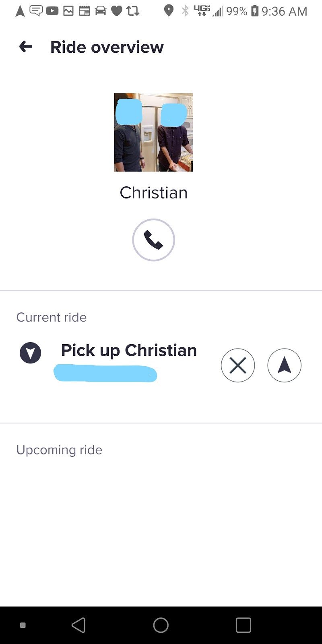The height and width of the screenshot is (644, 322).
Task: Go back using the header arrow
Action: pos(25,47)
